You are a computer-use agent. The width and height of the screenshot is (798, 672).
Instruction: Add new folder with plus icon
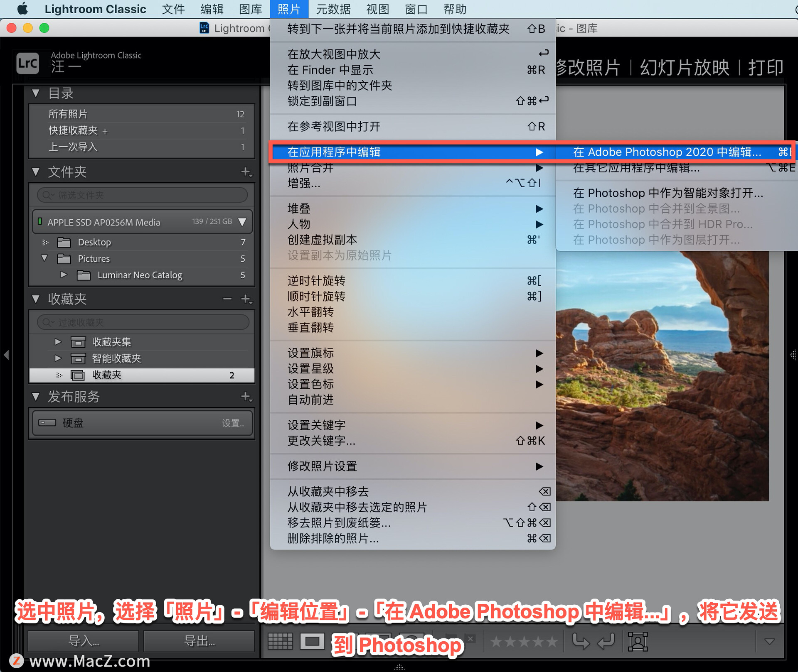[x=246, y=172]
